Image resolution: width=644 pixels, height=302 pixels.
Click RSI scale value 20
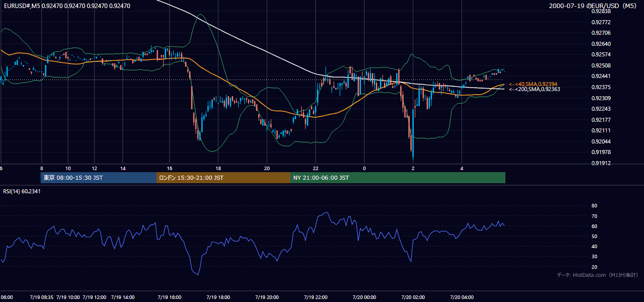[x=594, y=267]
